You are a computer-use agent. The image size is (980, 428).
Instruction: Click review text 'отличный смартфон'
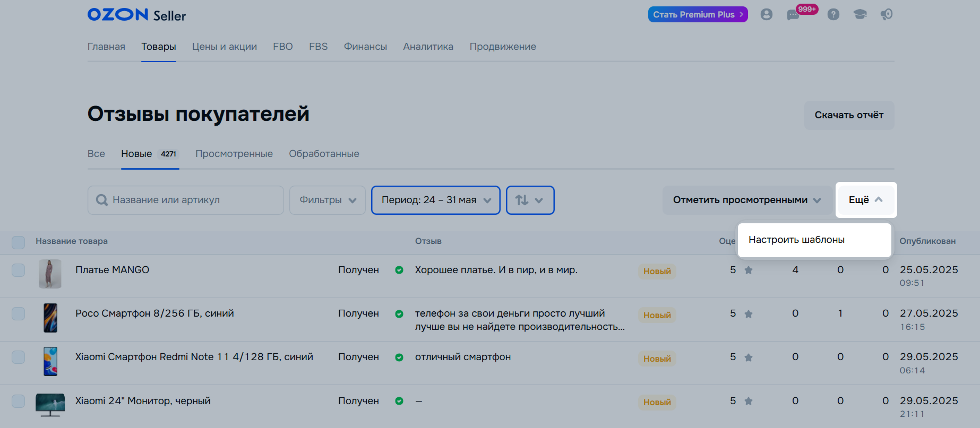tap(463, 357)
